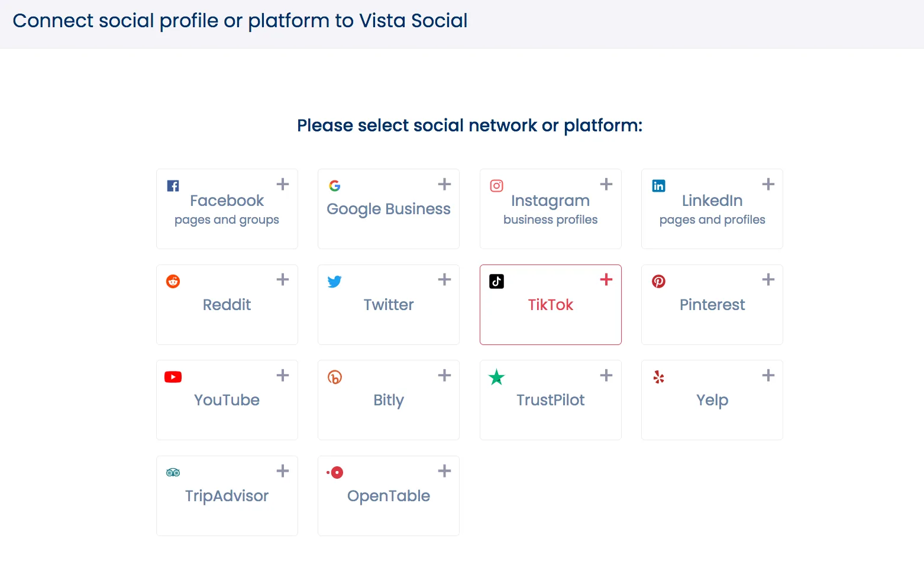Add Instagram using its plus button
The height and width of the screenshot is (587, 924).
606,184
